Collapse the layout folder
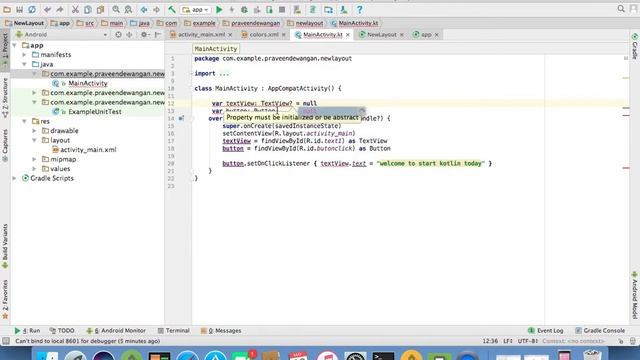 click(35, 140)
